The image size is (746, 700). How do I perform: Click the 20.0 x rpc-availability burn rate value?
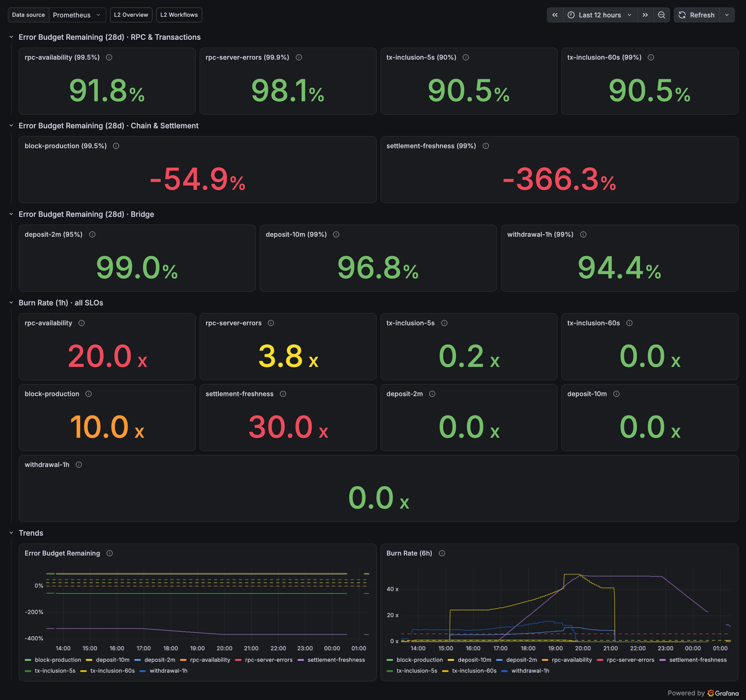[107, 356]
